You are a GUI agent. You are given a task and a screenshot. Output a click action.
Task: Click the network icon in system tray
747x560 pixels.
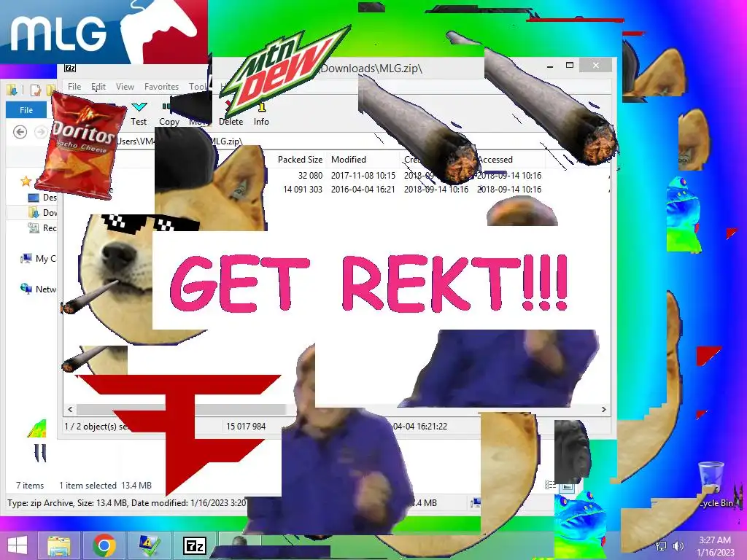point(661,545)
